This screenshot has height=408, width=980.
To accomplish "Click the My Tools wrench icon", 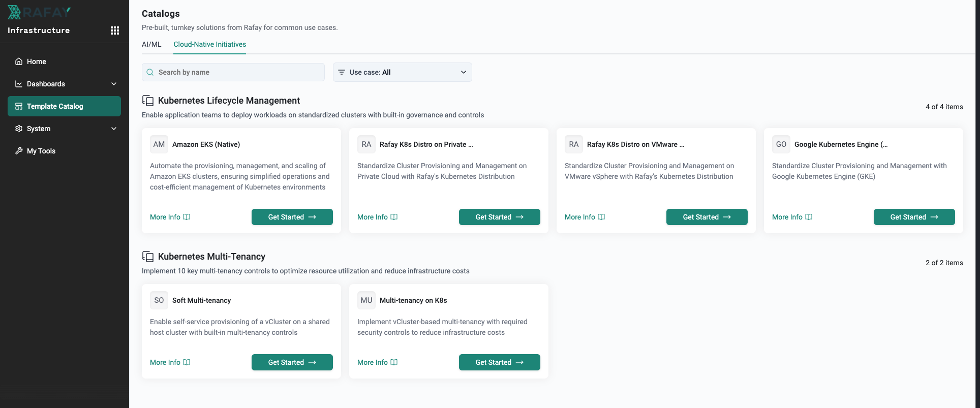I will 19,151.
